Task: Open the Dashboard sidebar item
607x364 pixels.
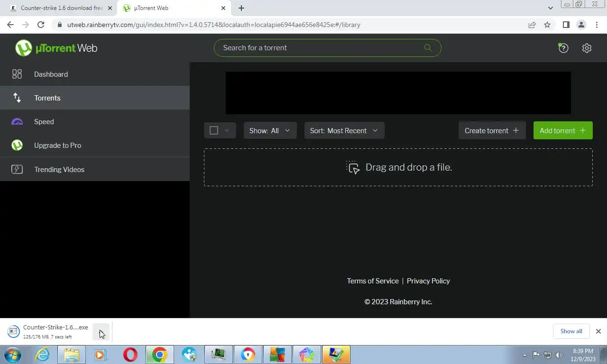Action: point(95,74)
